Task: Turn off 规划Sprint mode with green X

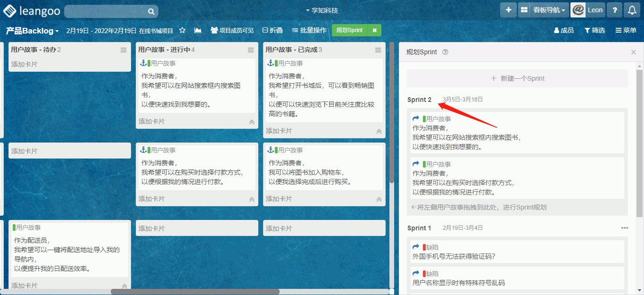Action: coord(374,30)
